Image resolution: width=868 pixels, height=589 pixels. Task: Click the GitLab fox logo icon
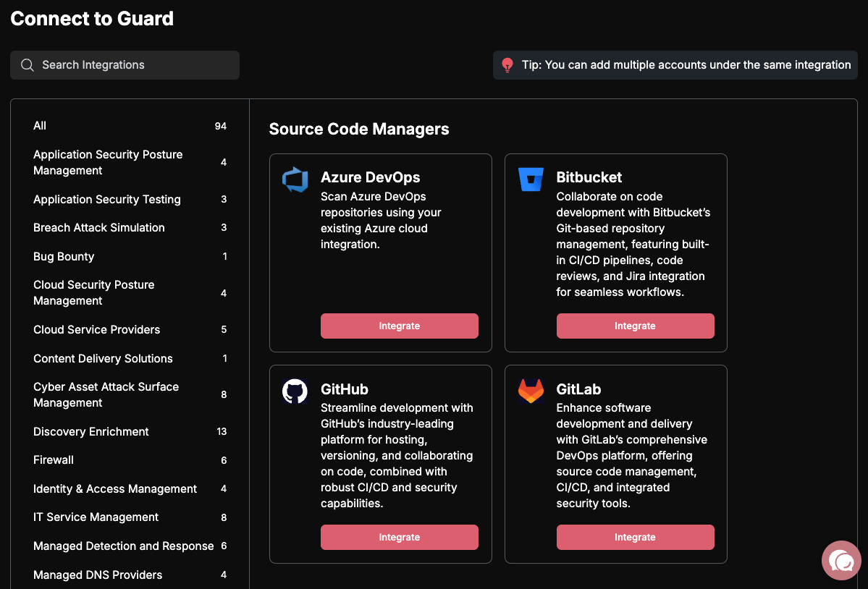tap(531, 391)
